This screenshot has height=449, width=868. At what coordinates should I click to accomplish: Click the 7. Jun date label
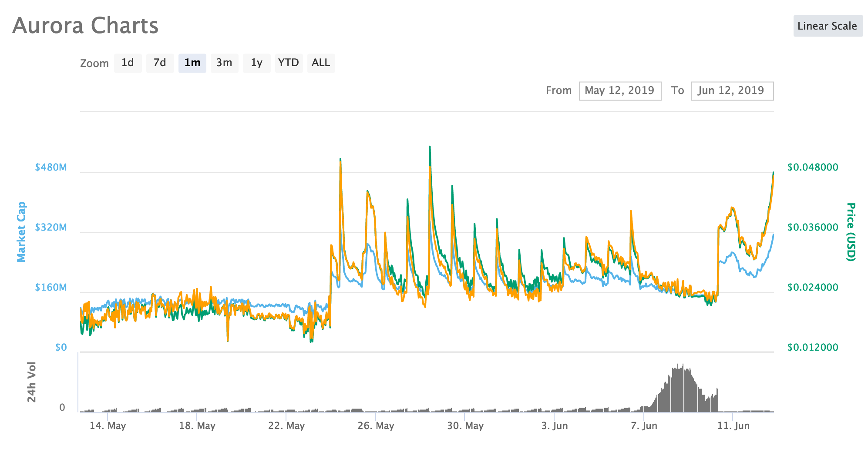(x=644, y=426)
